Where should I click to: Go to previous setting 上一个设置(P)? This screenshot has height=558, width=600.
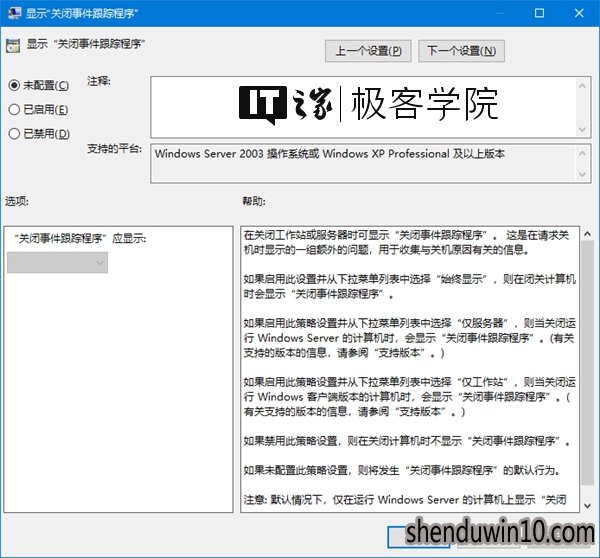click(368, 51)
